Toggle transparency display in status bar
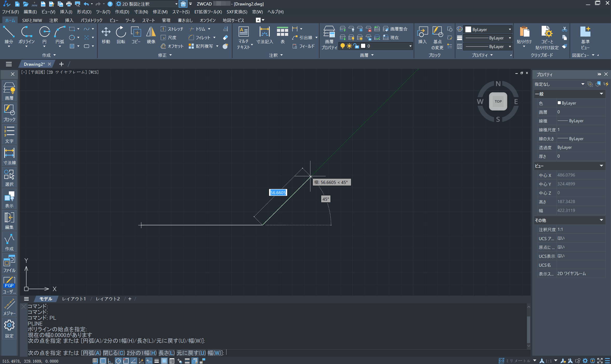This screenshot has height=364, width=611. tap(164, 361)
